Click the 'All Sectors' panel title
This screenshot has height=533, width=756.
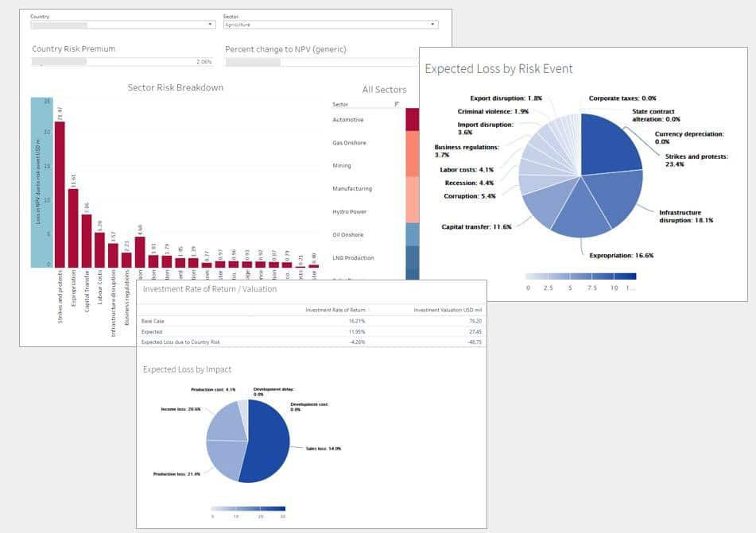[x=384, y=90]
